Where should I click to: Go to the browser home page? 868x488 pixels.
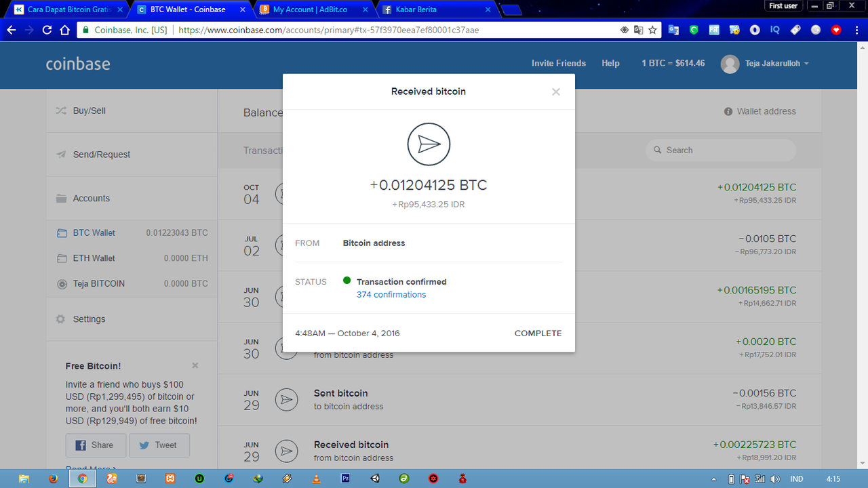64,30
